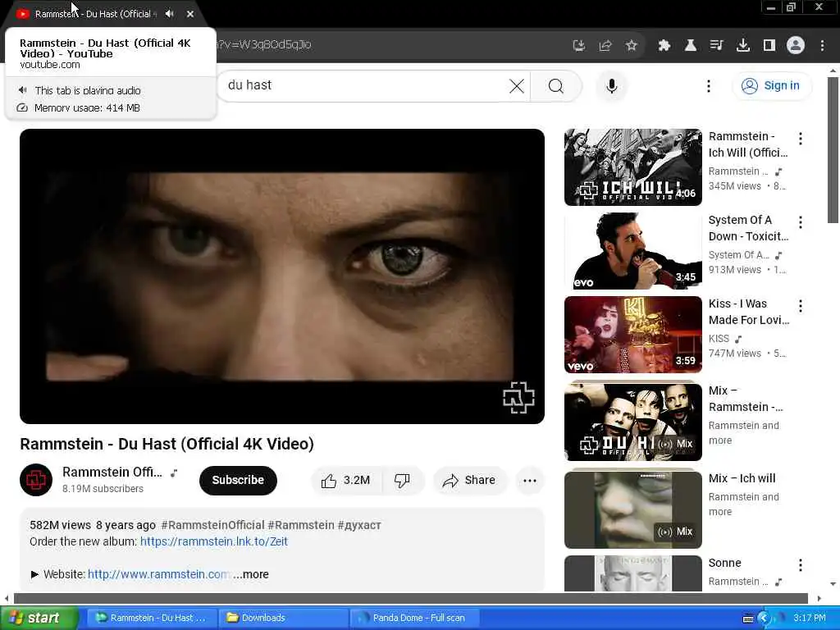Screen dimensions: 840x630
Task: Open the Chrome three-dot menu
Action: pos(822,46)
